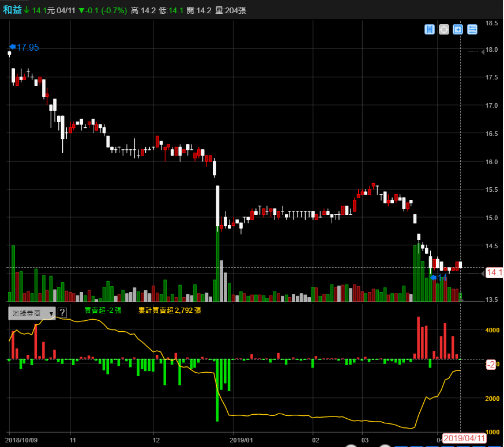Click the 18.0 price axis label
504x447 pixels.
pyautogui.click(x=492, y=50)
